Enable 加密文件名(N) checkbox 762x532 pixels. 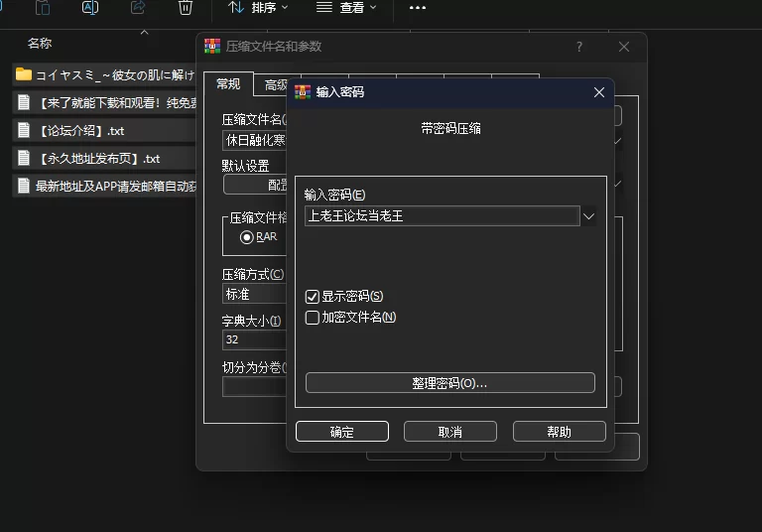point(312,318)
